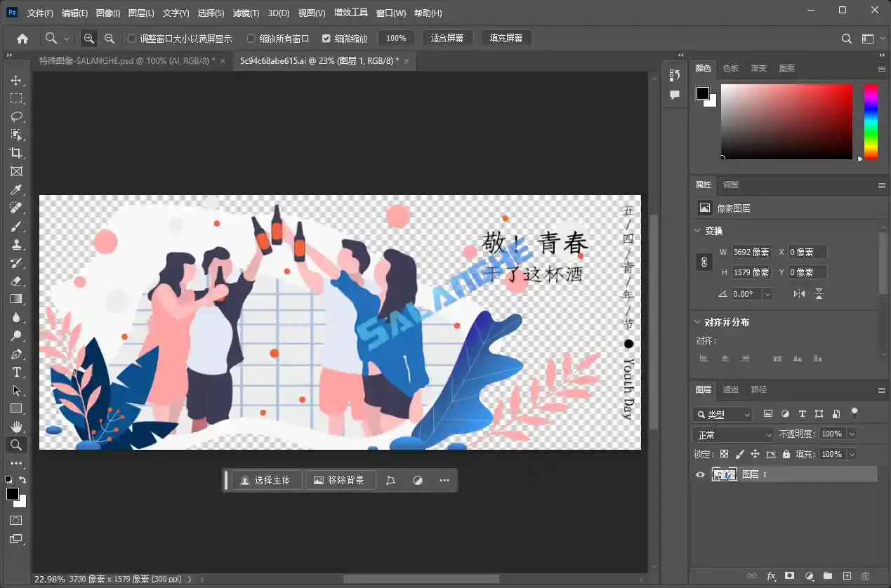Select the Hand tool
This screenshot has height=588, width=891.
coord(17,427)
